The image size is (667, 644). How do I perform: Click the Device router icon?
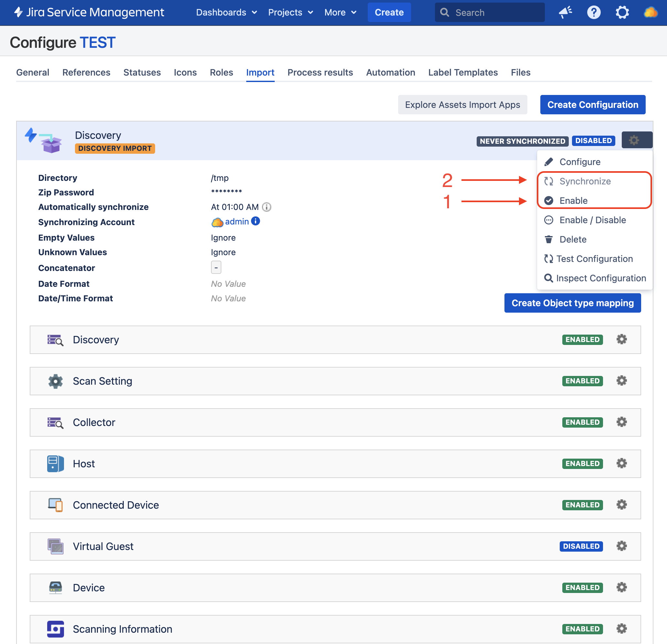tap(56, 587)
